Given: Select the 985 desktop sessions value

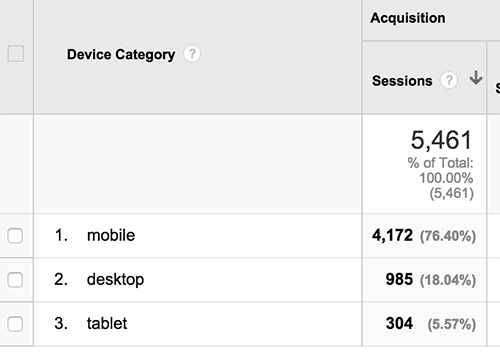Looking at the screenshot, I should pyautogui.click(x=399, y=279).
